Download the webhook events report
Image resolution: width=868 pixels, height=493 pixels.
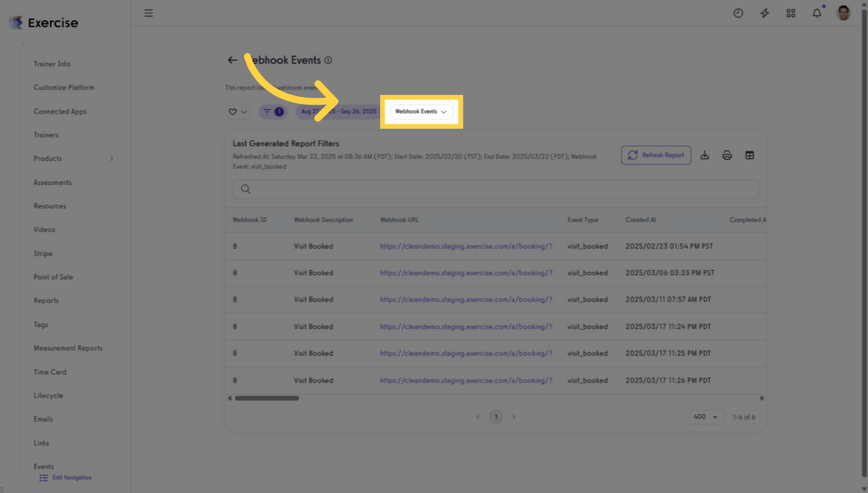tap(705, 155)
